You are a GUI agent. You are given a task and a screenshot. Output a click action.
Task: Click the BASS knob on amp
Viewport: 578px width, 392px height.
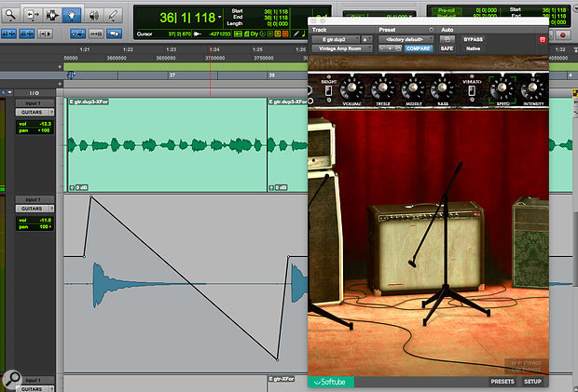click(x=442, y=88)
